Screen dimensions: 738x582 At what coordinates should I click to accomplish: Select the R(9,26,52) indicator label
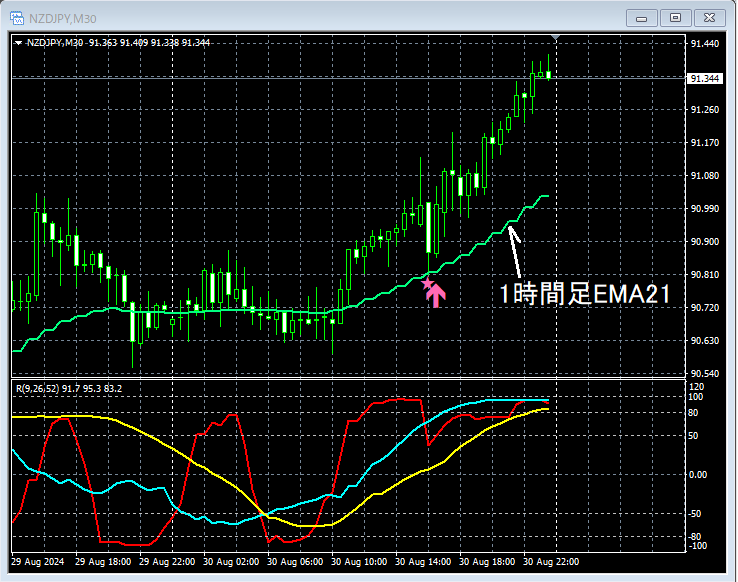click(69, 389)
